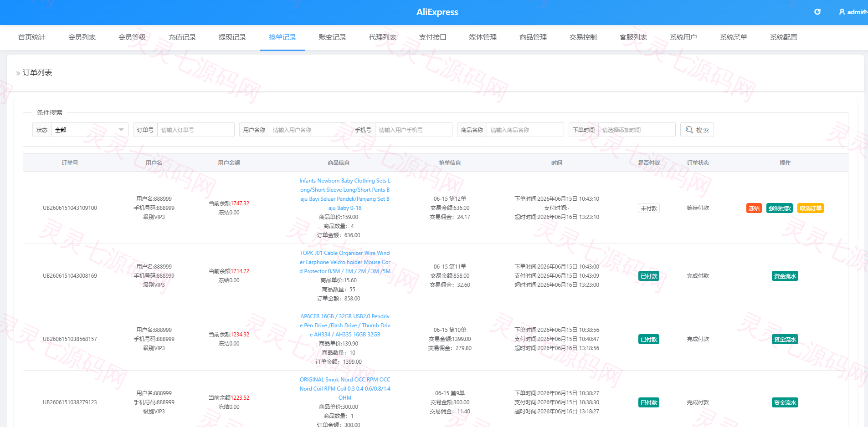Click the 等待付款 order status text

click(x=698, y=208)
